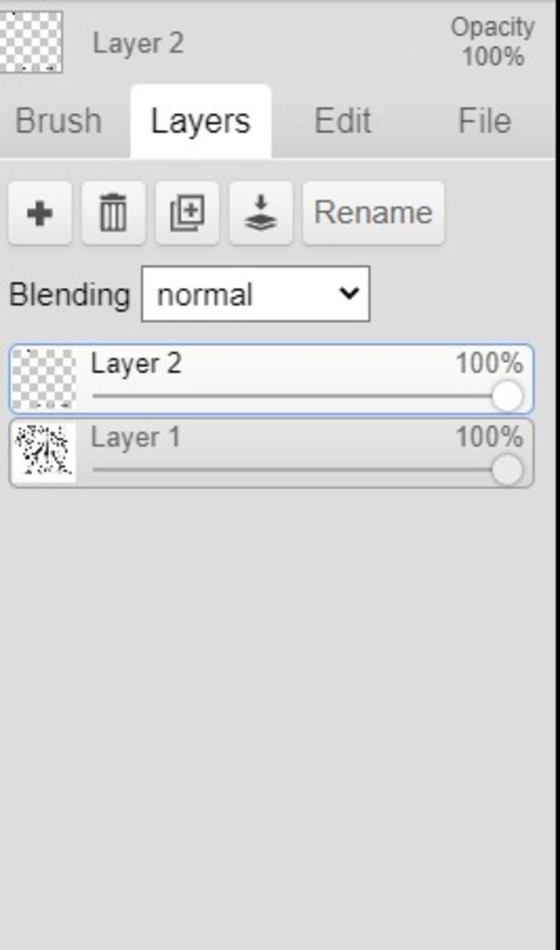Click the Layer 1 opacity slider handle
This screenshot has width=560, height=950.
pyautogui.click(x=507, y=470)
